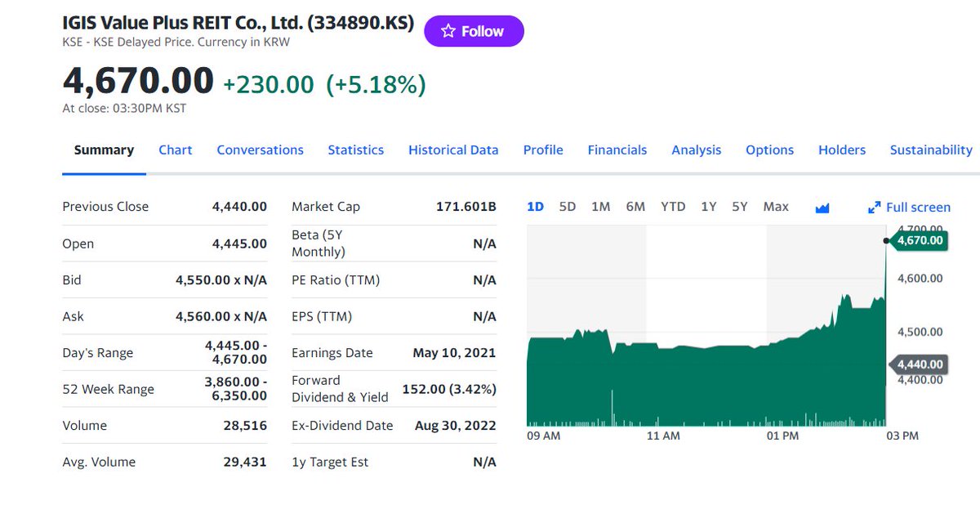Click the IGIS Value Plus REIT title
980x514 pixels.
coord(238,23)
